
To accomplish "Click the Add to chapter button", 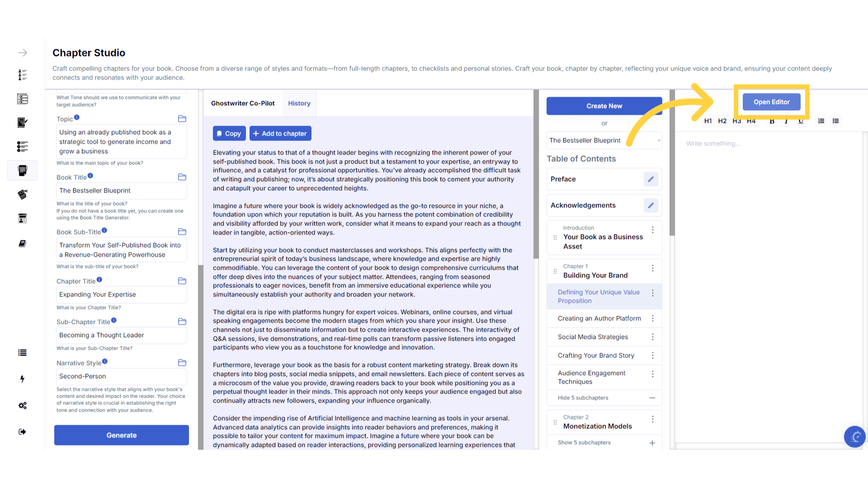I will [x=280, y=134].
